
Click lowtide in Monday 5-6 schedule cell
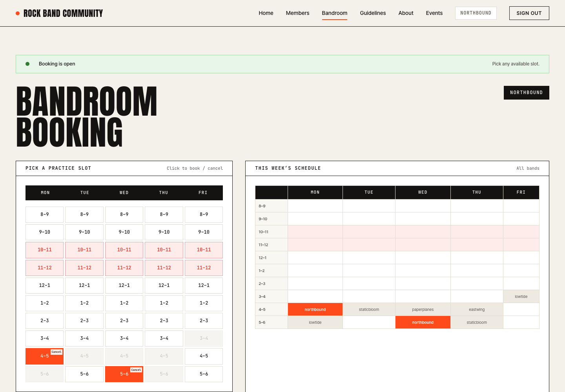click(x=315, y=323)
